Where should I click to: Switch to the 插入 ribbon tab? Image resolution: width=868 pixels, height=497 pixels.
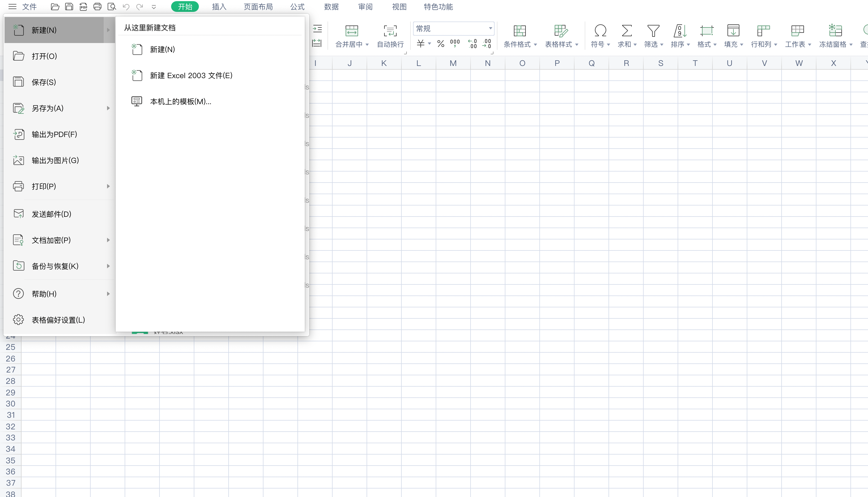(219, 7)
